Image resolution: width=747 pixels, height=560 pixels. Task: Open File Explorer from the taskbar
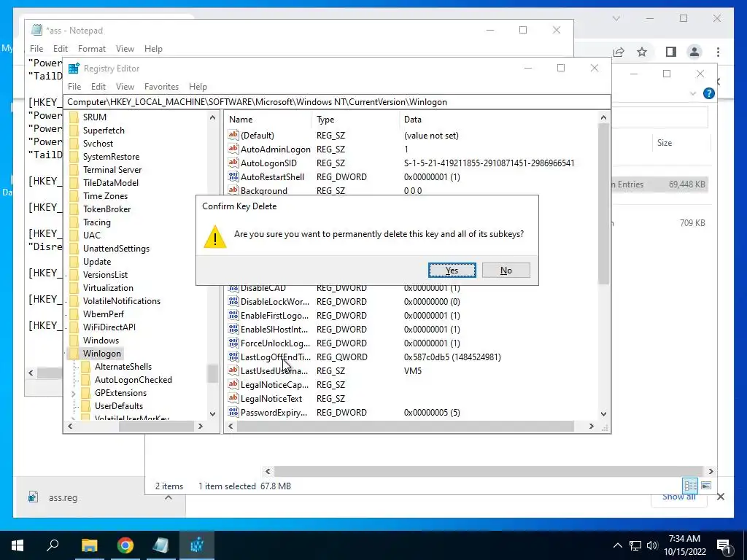pos(89,545)
